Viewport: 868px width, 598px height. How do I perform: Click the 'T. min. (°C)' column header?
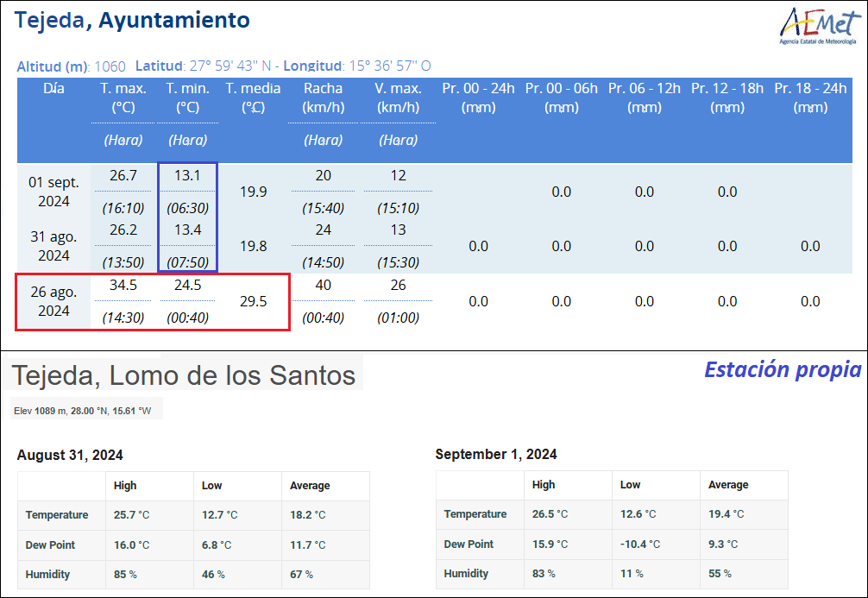click(x=187, y=98)
